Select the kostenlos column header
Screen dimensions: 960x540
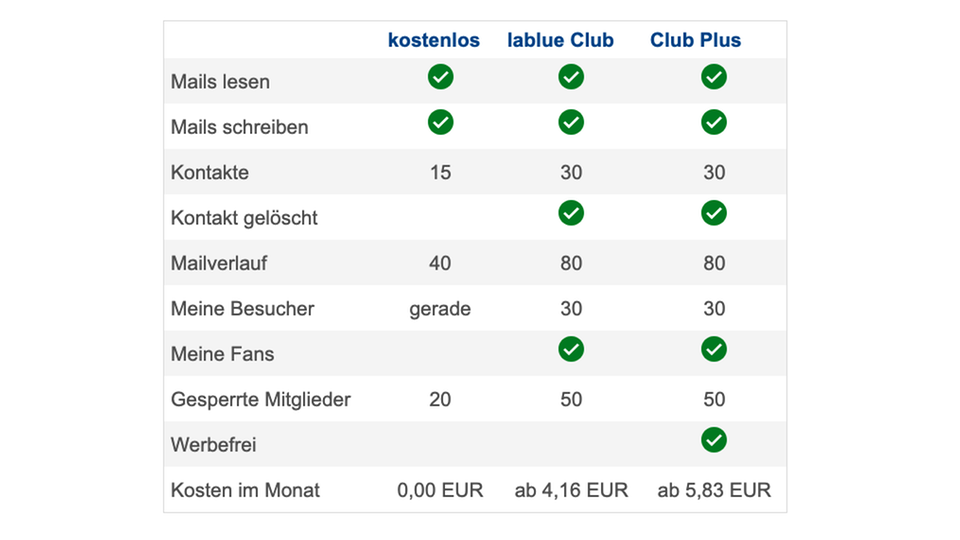[434, 41]
